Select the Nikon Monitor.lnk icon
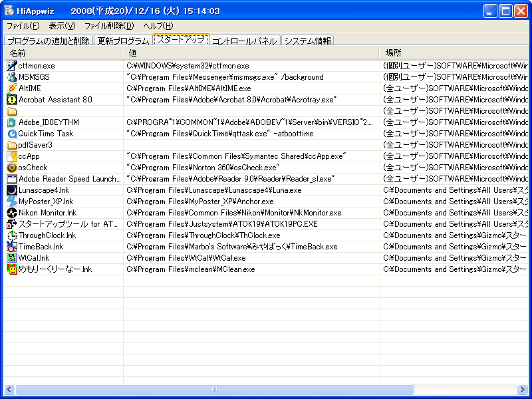The image size is (532, 399). (12, 213)
